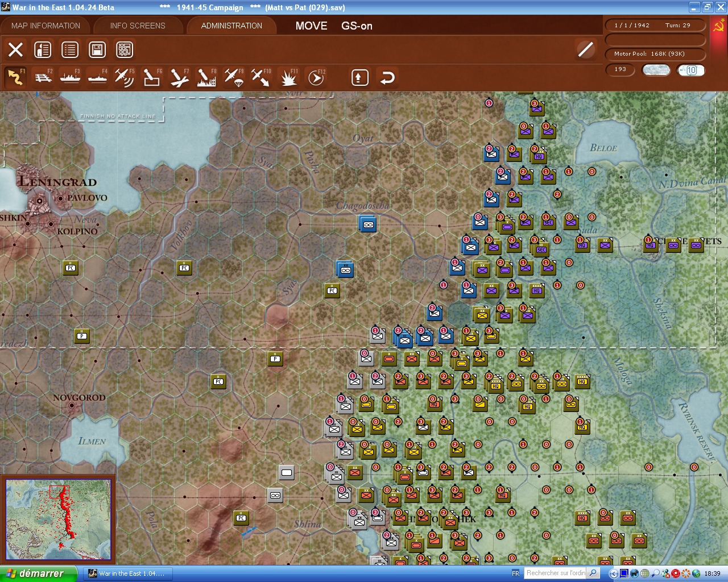Click the date 1/1/1942
This screenshot has width=728, height=582.
632,25
